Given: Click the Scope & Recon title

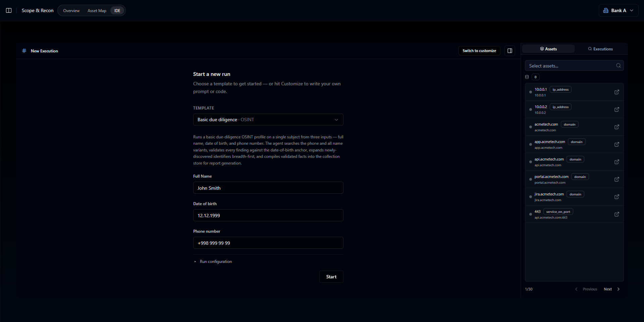Looking at the screenshot, I should tap(38, 10).
